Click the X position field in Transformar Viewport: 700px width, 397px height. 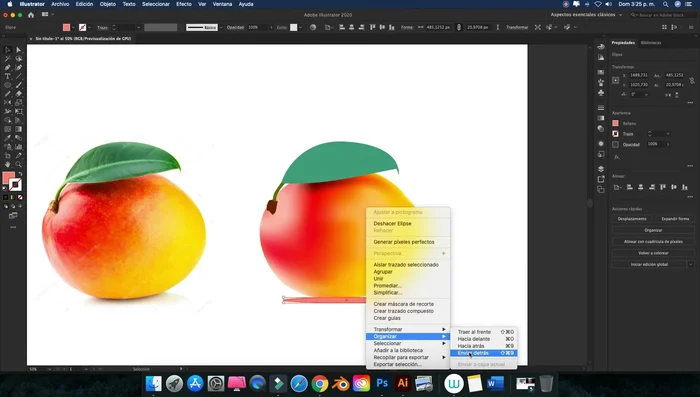639,75
